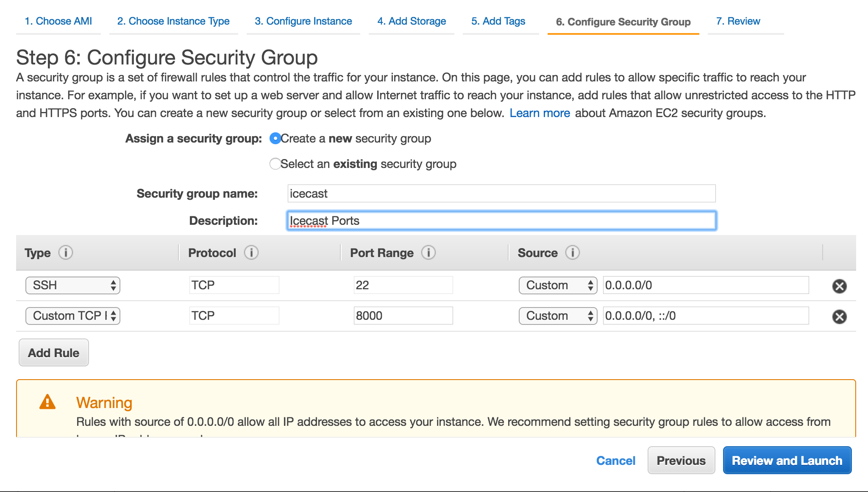Select 'Create a new security group'
The height and width of the screenshot is (492, 868).
coord(275,138)
